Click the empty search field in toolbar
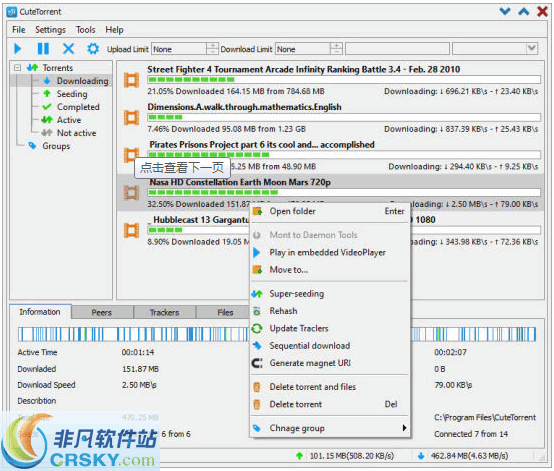 coord(397,49)
